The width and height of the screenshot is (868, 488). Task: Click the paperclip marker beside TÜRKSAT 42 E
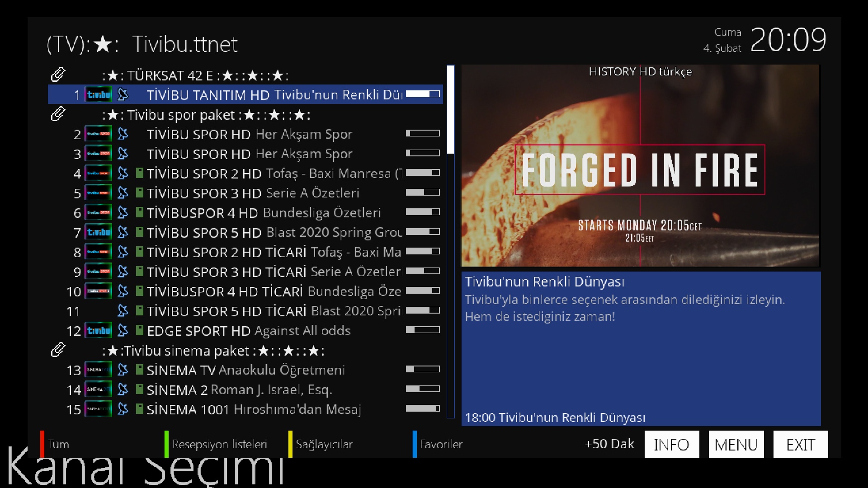[58, 75]
